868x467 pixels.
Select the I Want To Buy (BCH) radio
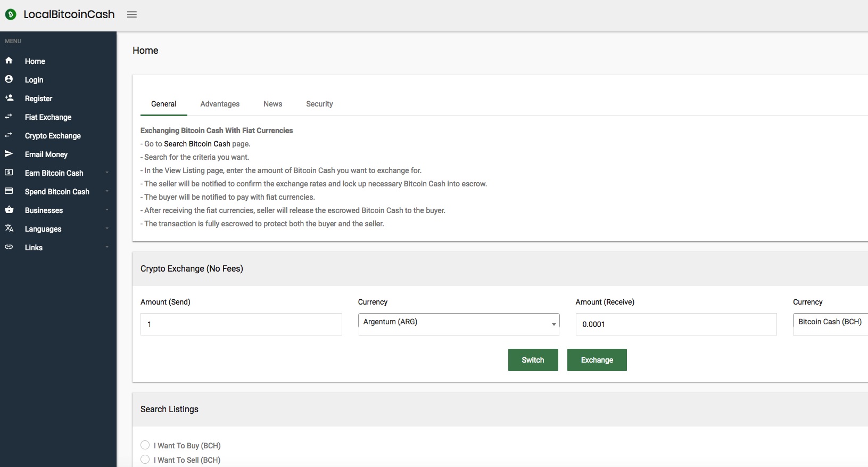pos(145,445)
